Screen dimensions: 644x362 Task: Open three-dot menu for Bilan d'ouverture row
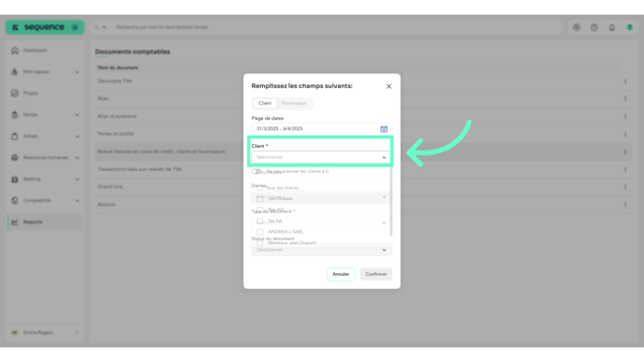625,117
